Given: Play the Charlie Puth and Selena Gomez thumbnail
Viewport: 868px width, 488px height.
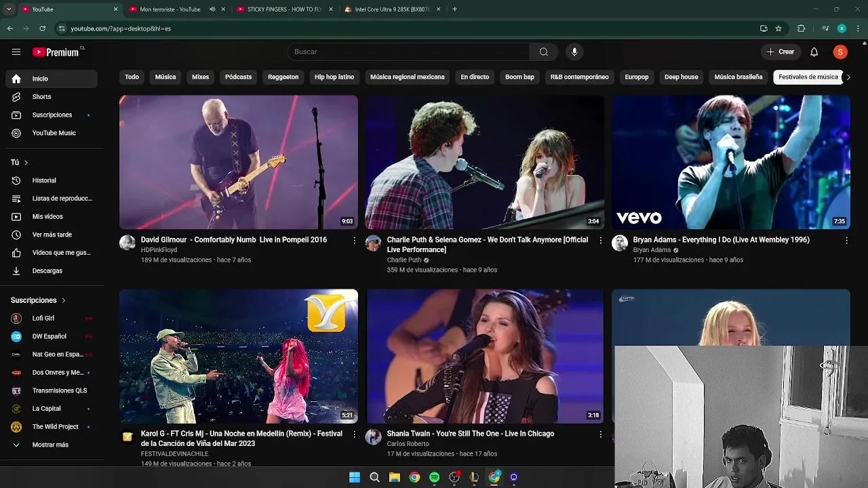Looking at the screenshot, I should click(x=485, y=162).
